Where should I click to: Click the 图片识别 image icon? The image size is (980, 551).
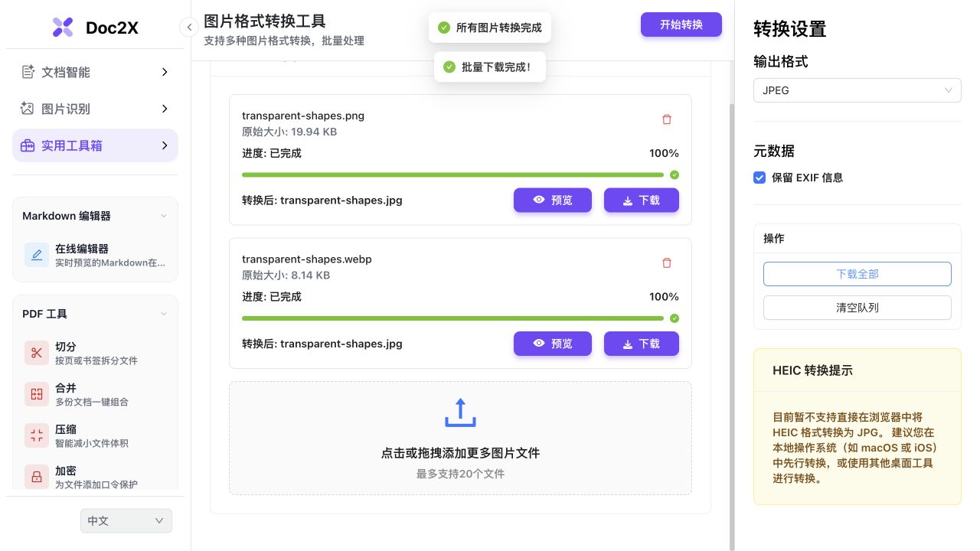pyautogui.click(x=28, y=109)
